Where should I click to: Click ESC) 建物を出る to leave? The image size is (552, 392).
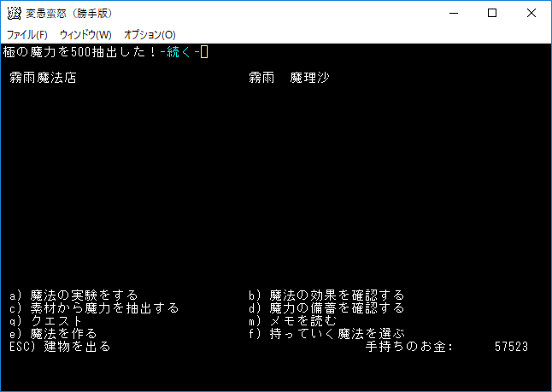(x=60, y=346)
